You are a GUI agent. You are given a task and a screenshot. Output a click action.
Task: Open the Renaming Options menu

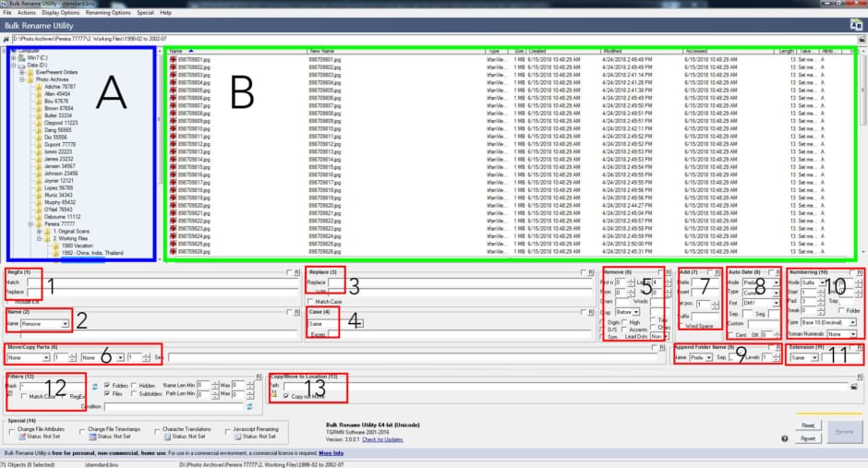pyautogui.click(x=110, y=13)
